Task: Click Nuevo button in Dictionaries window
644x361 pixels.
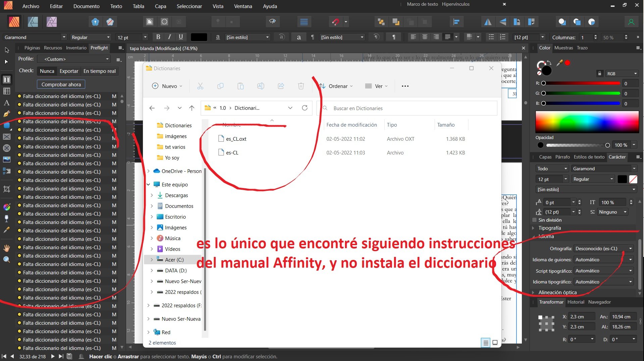Action: click(167, 86)
